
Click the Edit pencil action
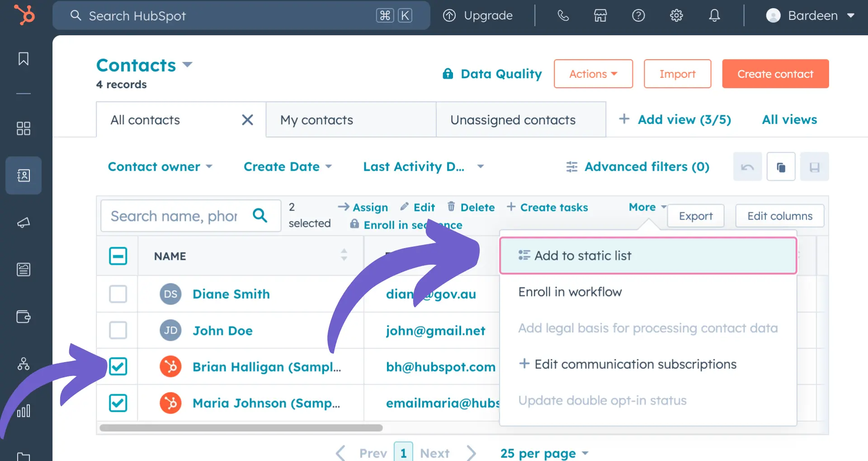pos(418,207)
